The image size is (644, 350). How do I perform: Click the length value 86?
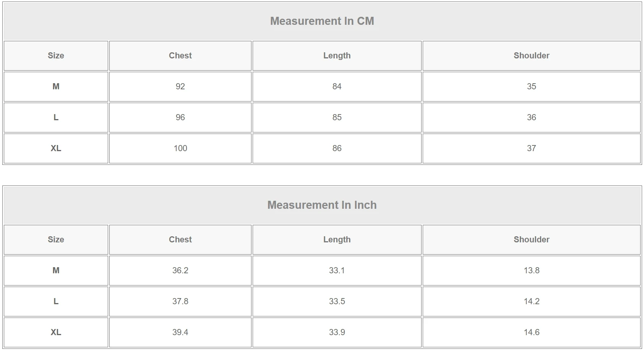click(337, 148)
